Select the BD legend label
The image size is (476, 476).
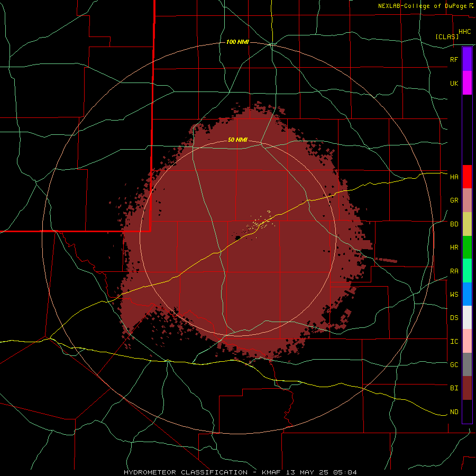tap(454, 224)
